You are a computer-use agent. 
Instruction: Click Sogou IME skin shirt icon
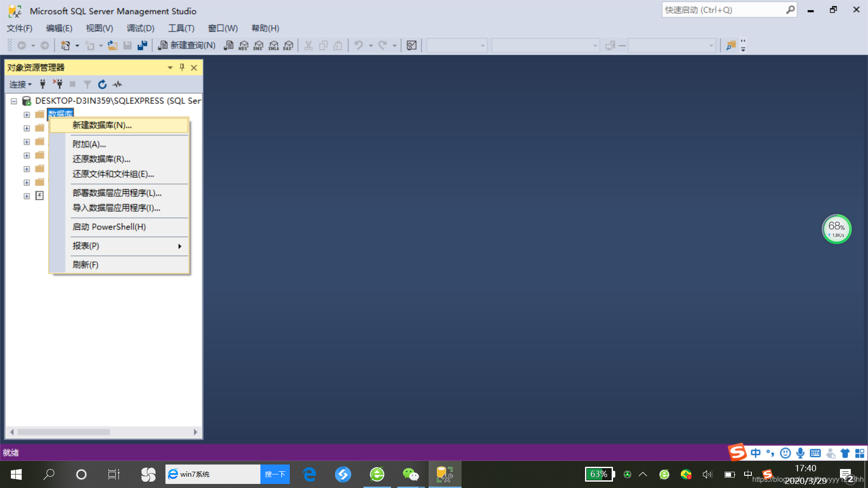[x=845, y=453]
